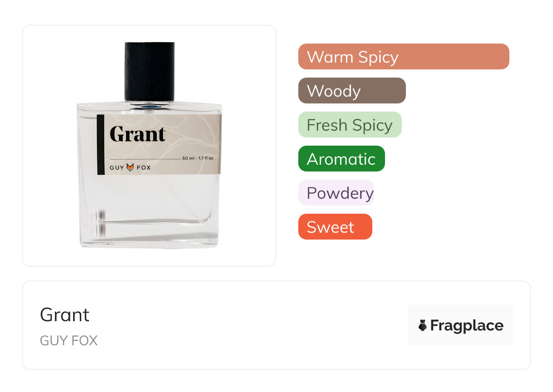Choose the Aromatic accord tag
Viewport: 553px width, 392px height.
[341, 159]
